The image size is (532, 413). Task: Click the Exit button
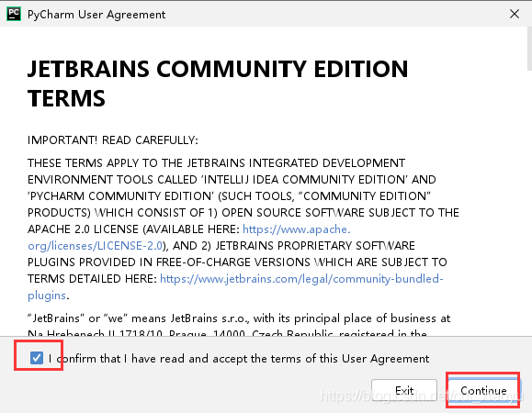pyautogui.click(x=404, y=391)
